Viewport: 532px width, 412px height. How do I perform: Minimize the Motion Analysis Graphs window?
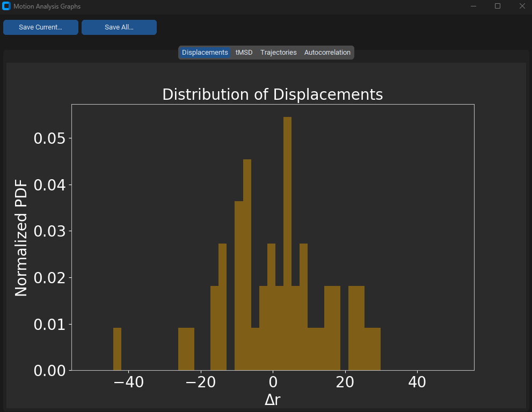(473, 6)
